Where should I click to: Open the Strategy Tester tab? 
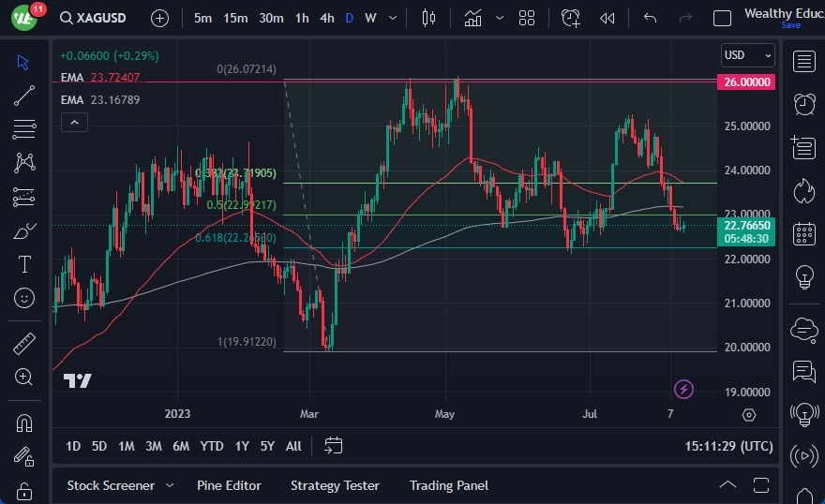tap(335, 485)
